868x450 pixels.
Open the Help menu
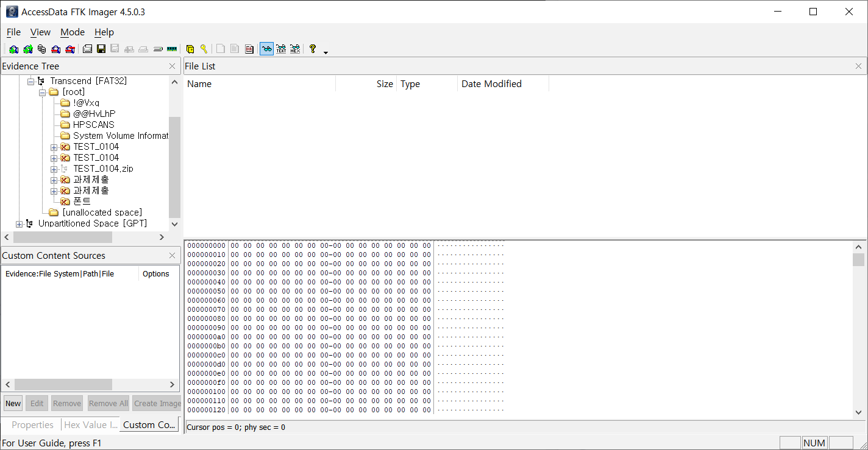click(x=104, y=32)
